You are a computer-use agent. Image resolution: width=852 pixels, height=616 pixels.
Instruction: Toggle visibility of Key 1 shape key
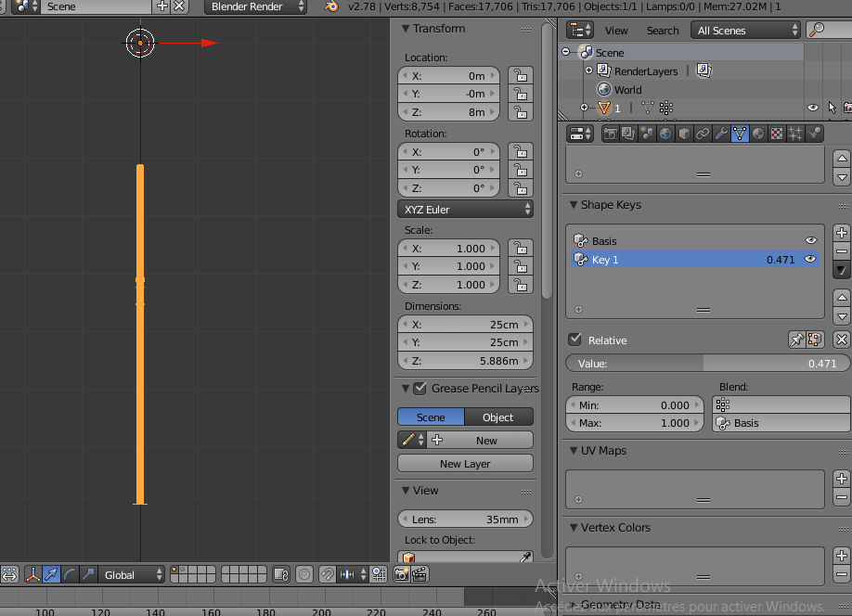tap(810, 259)
